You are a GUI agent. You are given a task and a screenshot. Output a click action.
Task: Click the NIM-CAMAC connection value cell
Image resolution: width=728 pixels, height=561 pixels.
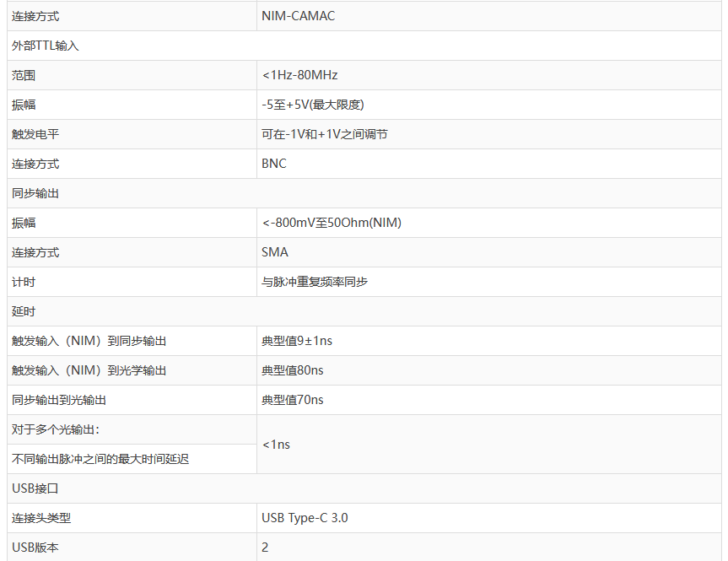pyautogui.click(x=299, y=16)
